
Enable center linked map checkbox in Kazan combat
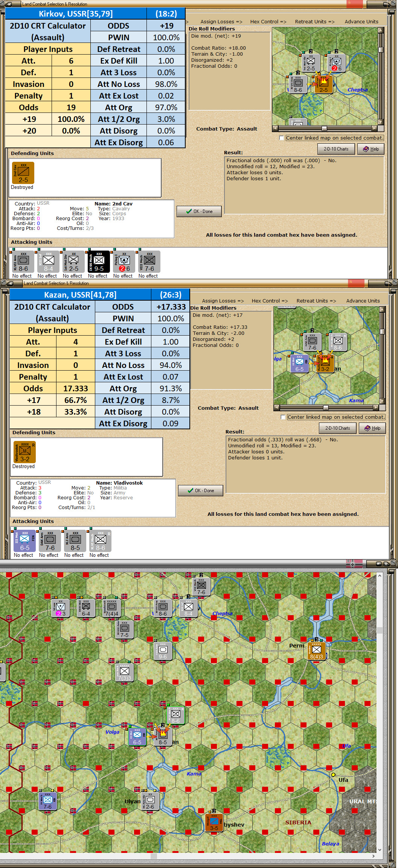283,417
